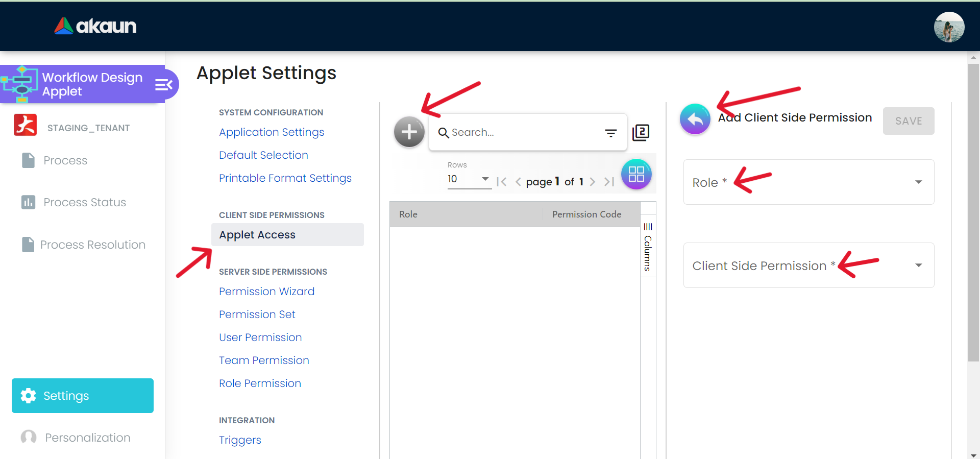Screen dimensions: 980x459
Task: Go to the next page
Action: tap(592, 182)
